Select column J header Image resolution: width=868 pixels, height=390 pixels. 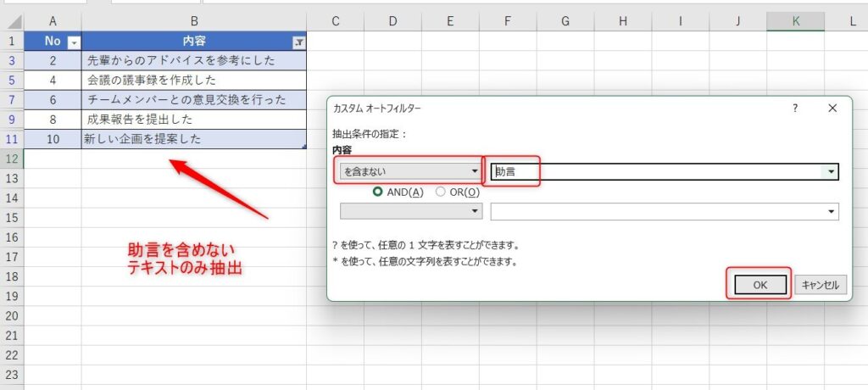point(738,21)
